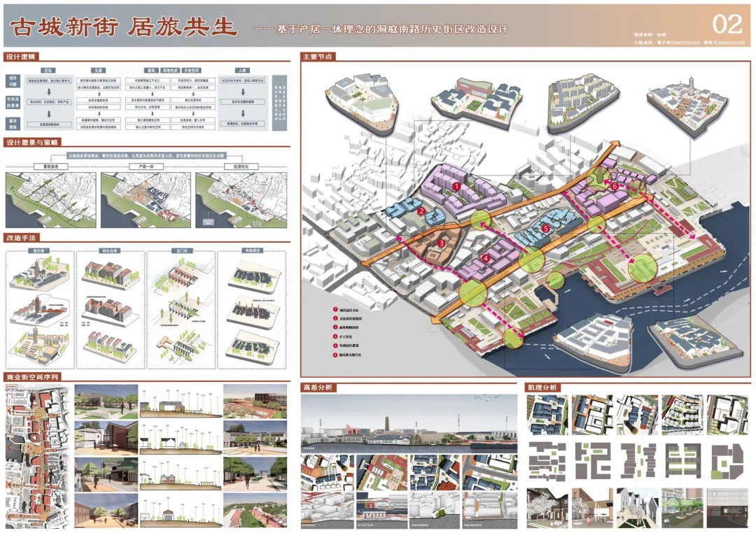Select red node marker number 3
The width and height of the screenshot is (756, 533).
441,243
